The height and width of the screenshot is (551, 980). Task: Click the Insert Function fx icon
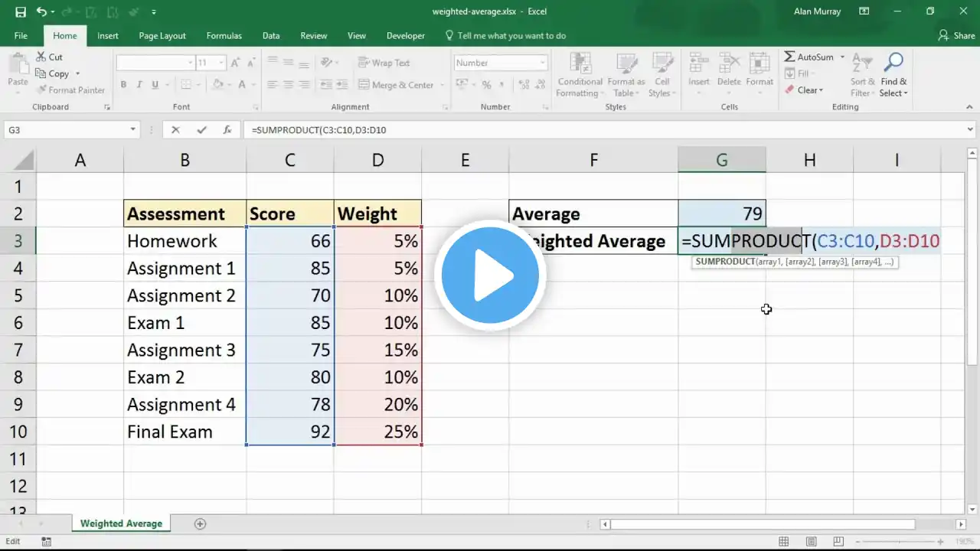227,130
